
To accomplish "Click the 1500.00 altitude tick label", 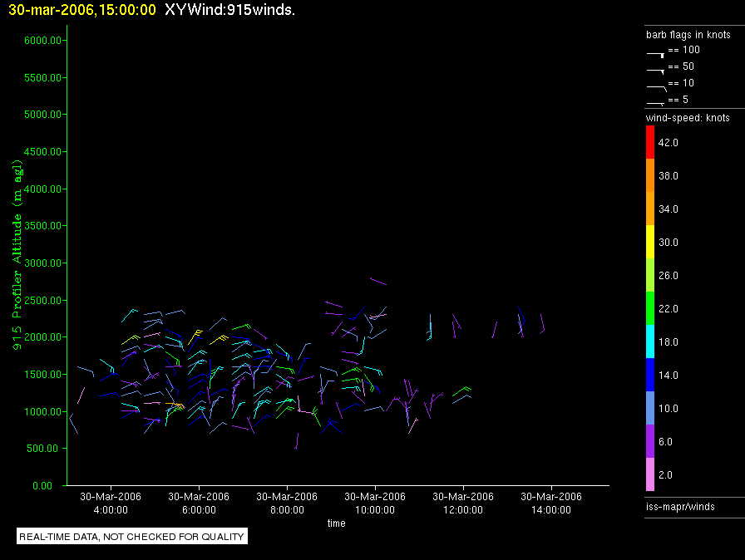I will click(x=42, y=374).
